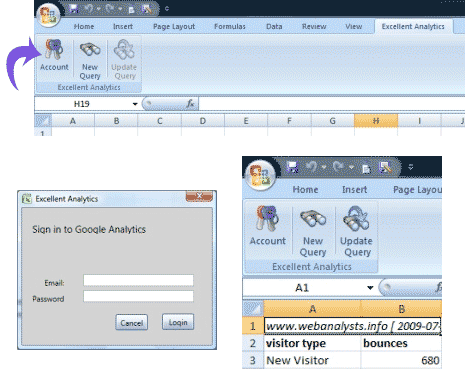Click the Name Box showing H19
465x369 pixels.
pos(83,104)
